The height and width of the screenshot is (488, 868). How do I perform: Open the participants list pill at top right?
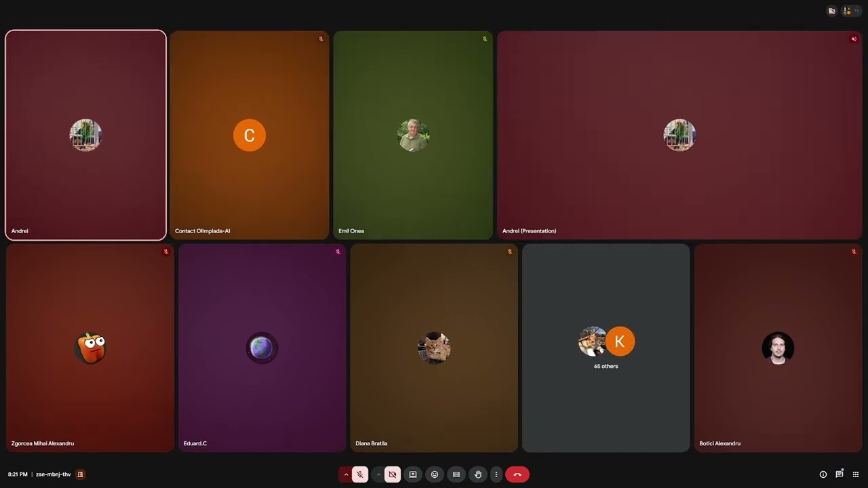pos(851,11)
